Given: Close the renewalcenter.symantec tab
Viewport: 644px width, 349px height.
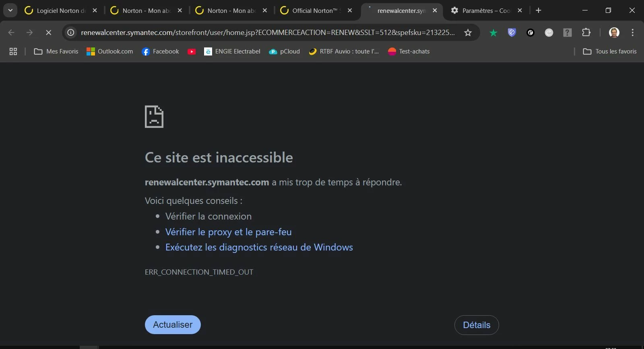Looking at the screenshot, I should coord(435,11).
